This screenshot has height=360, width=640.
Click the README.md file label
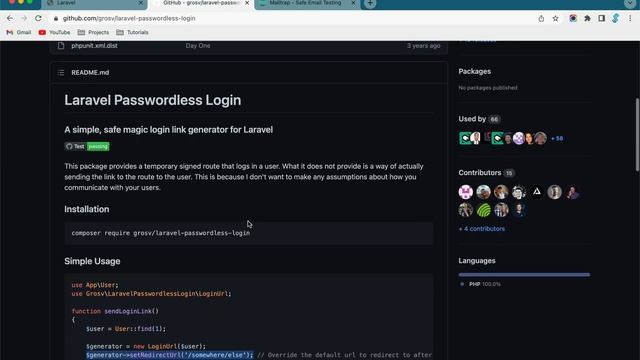click(90, 73)
